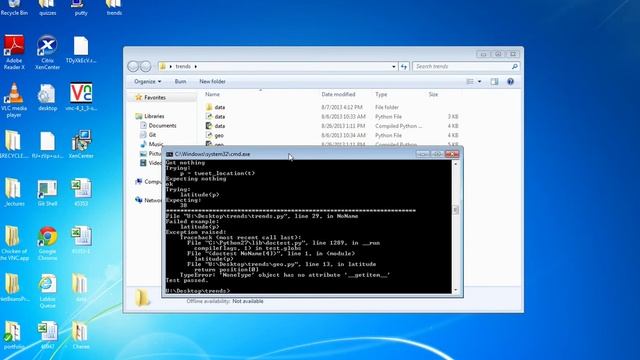This screenshot has width=640, height=360.
Task: Sort files by the Name column
Action: tap(212, 94)
